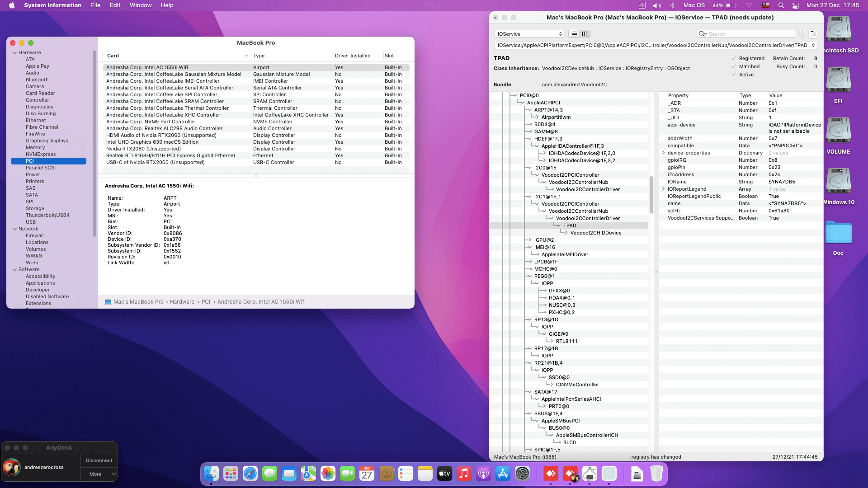Switch to column view in IORegistryExplorer toolbar

click(x=585, y=34)
